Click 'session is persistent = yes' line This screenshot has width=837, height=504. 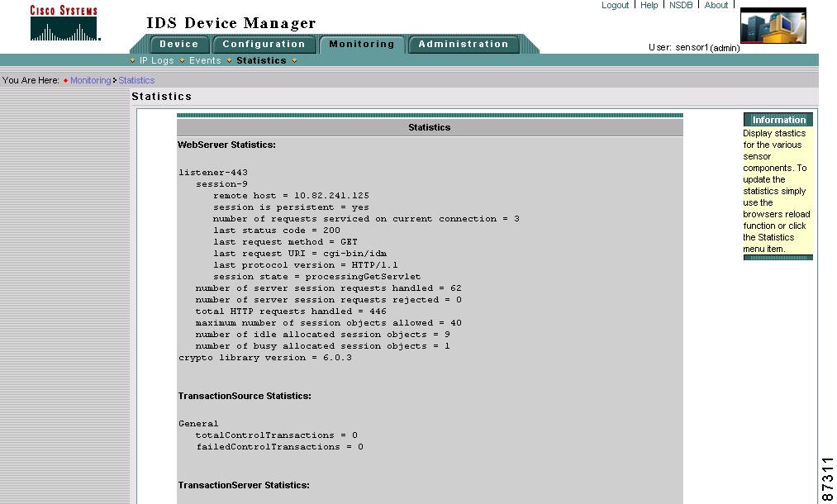coord(291,207)
